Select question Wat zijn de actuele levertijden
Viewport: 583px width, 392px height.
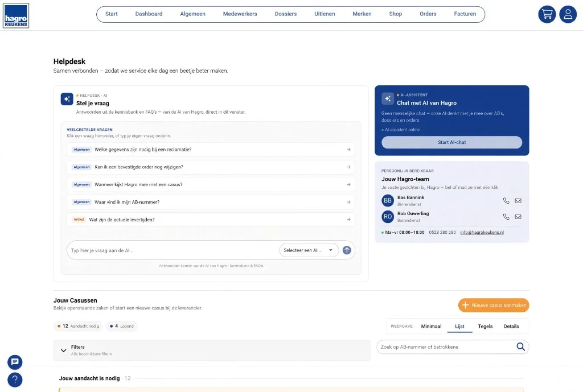[x=211, y=220]
